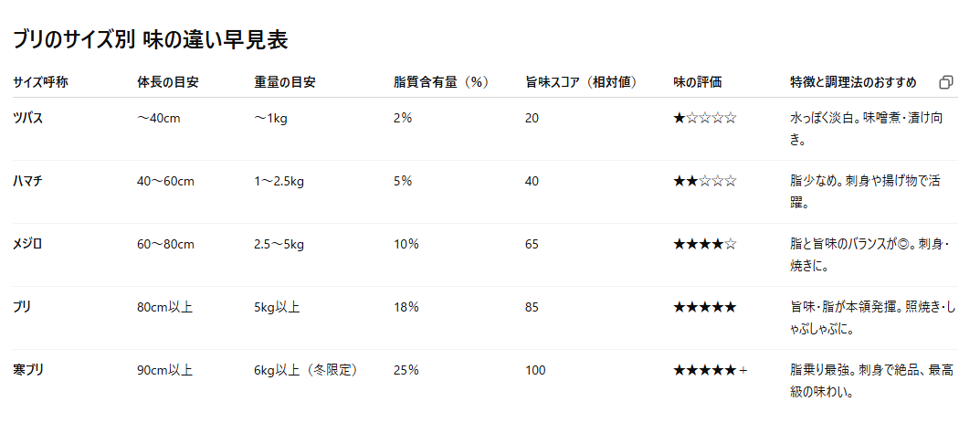Click the ツバス row label
Image resolution: width=980 pixels, height=423 pixels.
(28, 119)
